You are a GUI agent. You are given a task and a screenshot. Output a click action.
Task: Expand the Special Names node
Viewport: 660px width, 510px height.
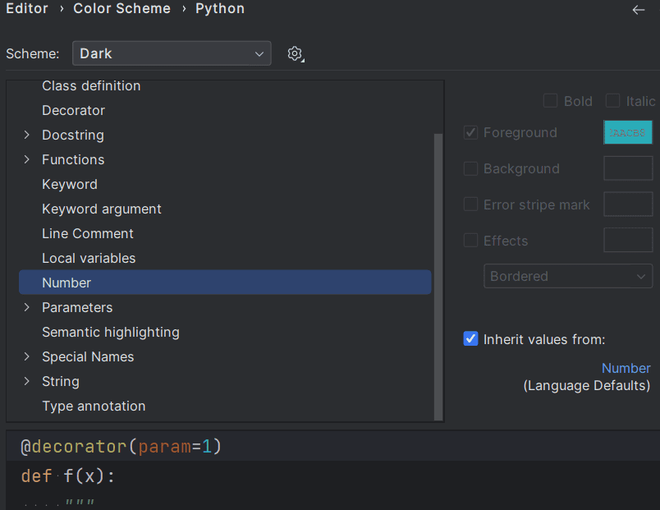(x=27, y=357)
